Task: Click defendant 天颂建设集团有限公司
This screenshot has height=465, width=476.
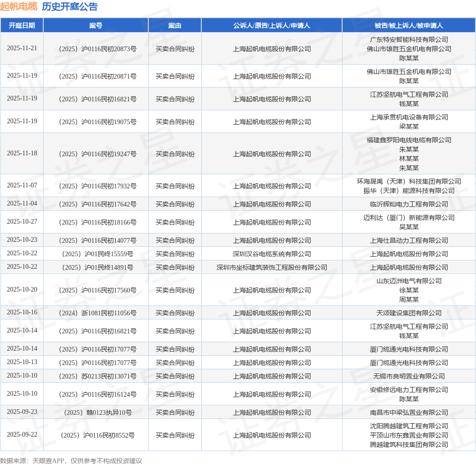Action: [x=409, y=313]
